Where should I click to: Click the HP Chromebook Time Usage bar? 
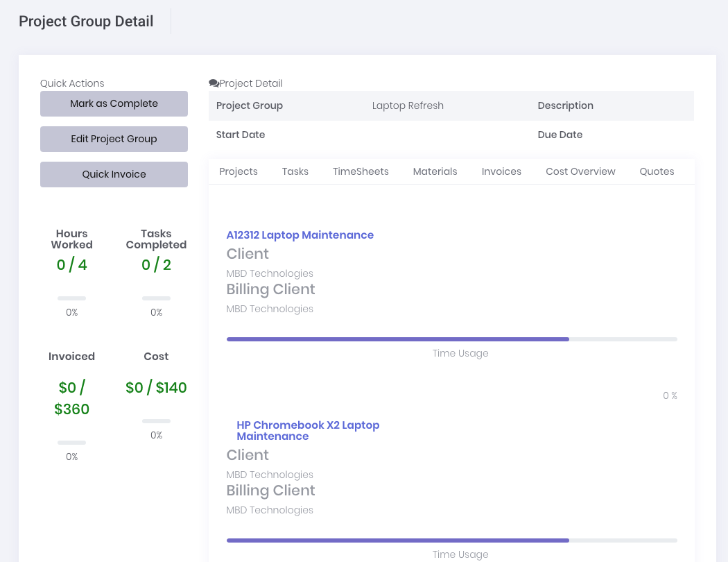tap(451, 540)
